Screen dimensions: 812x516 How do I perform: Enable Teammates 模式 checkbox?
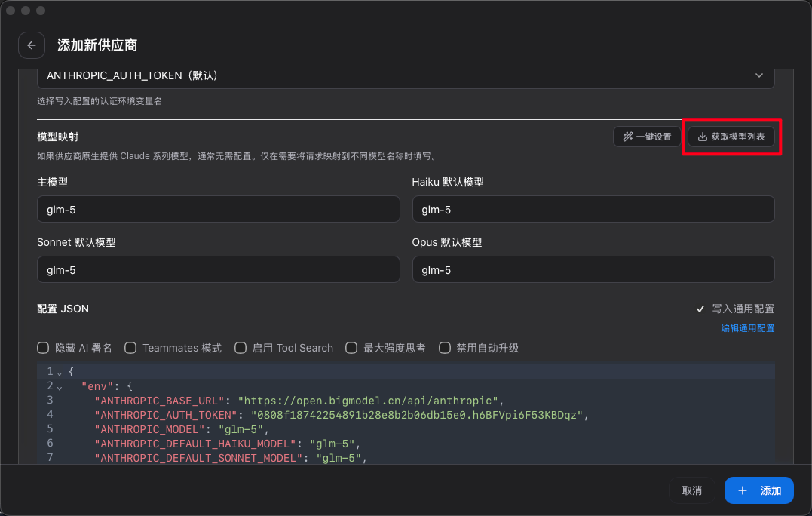[x=130, y=348]
